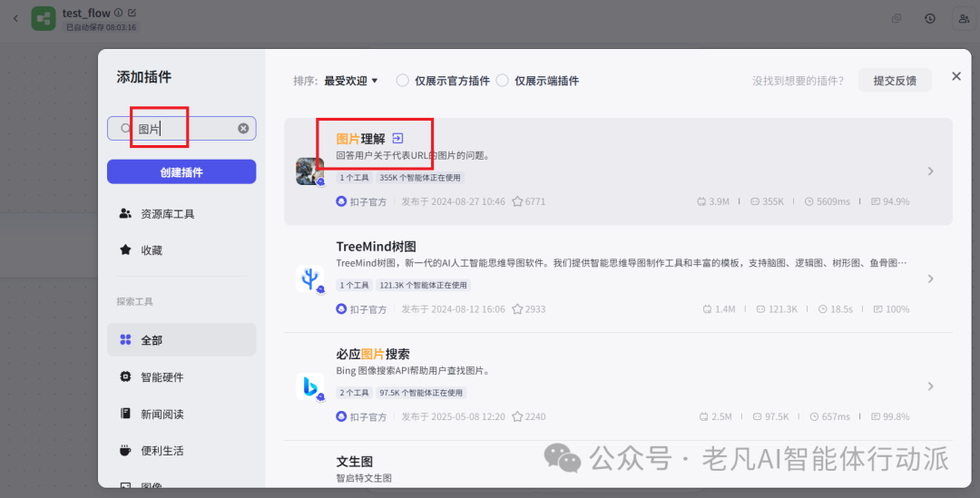Click the TreeMind树图 plugin logo

pyautogui.click(x=309, y=278)
